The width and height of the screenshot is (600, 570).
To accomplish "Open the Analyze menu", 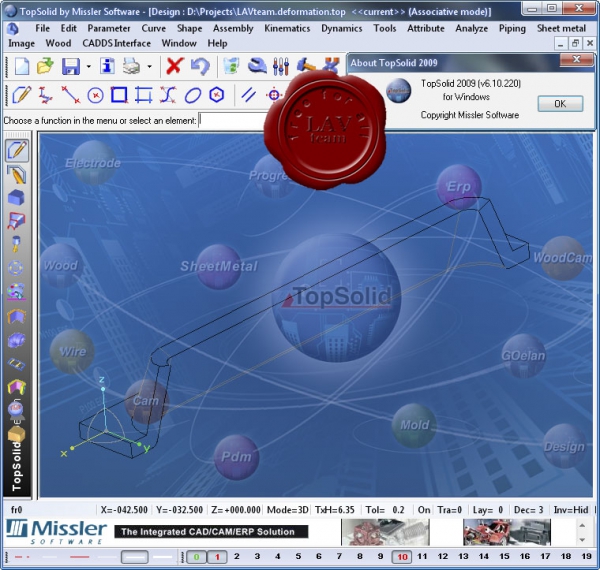I will (471, 28).
